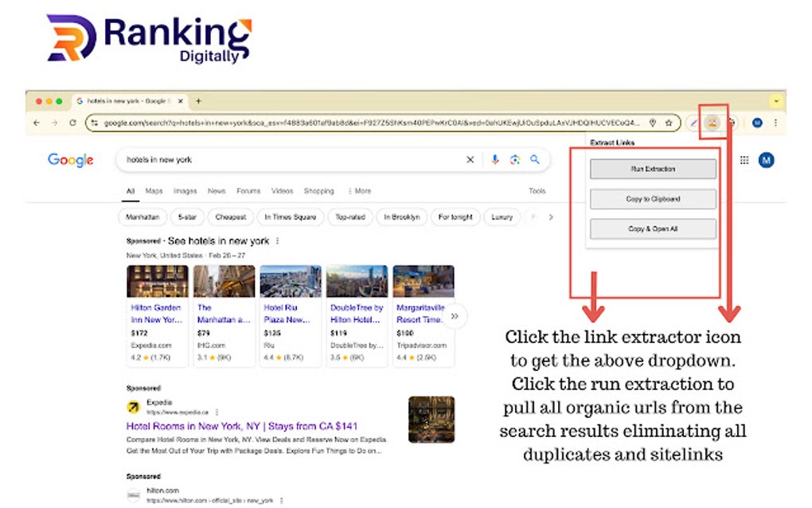The image size is (812, 508).
Task: Click Copy to Clipboard button
Action: 652,199
